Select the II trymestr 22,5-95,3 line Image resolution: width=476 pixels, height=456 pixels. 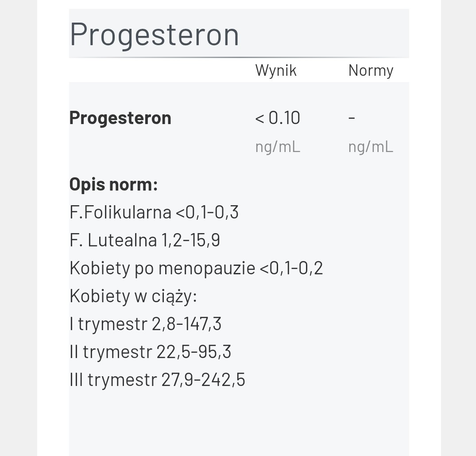(150, 352)
